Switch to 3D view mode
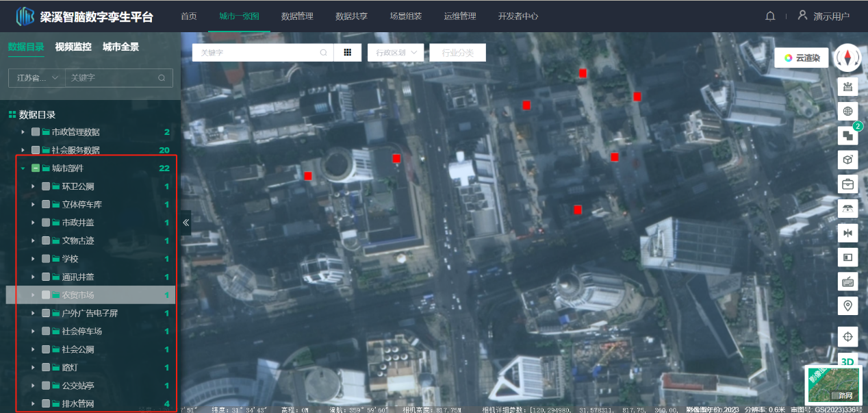The width and height of the screenshot is (868, 413). 848,360
